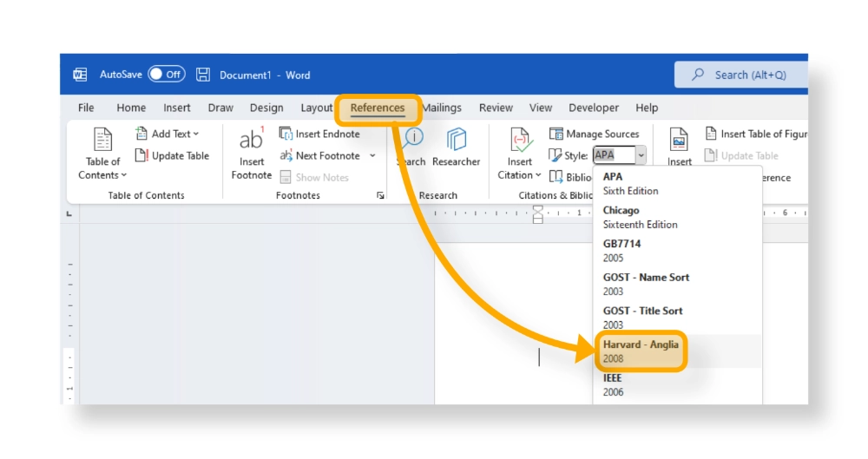Open the Footnotes dialog launcher
Viewport: 868px width, 459px height.
(x=380, y=196)
